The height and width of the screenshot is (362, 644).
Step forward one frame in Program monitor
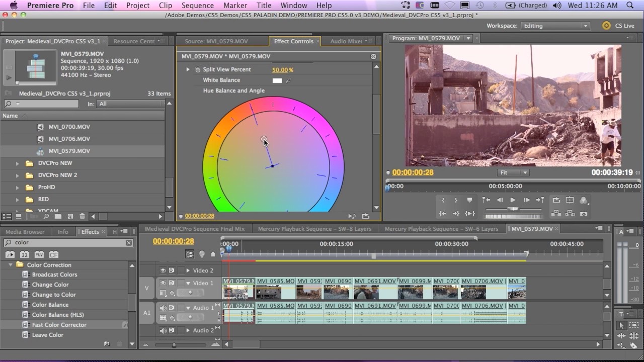pos(527,200)
